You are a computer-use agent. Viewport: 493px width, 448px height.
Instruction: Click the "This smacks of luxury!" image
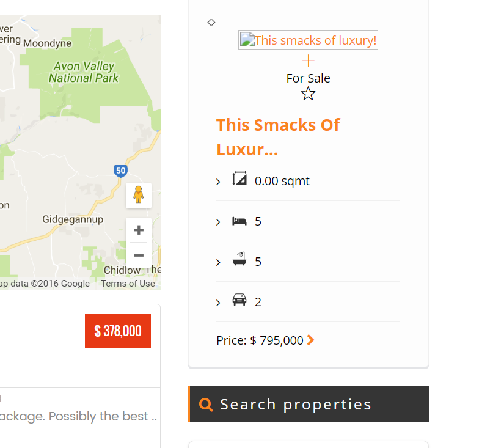[x=309, y=40]
